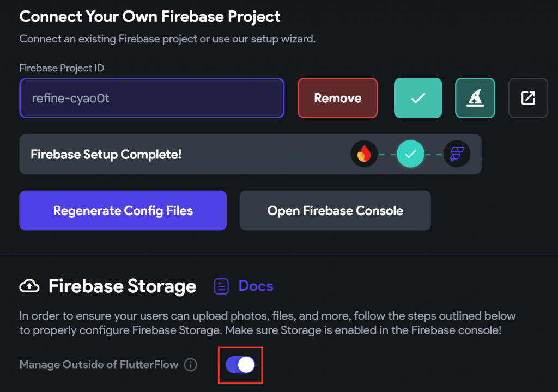This screenshot has height=392, width=558.
Task: Click Regenerate Config Files
Action: coord(123,211)
